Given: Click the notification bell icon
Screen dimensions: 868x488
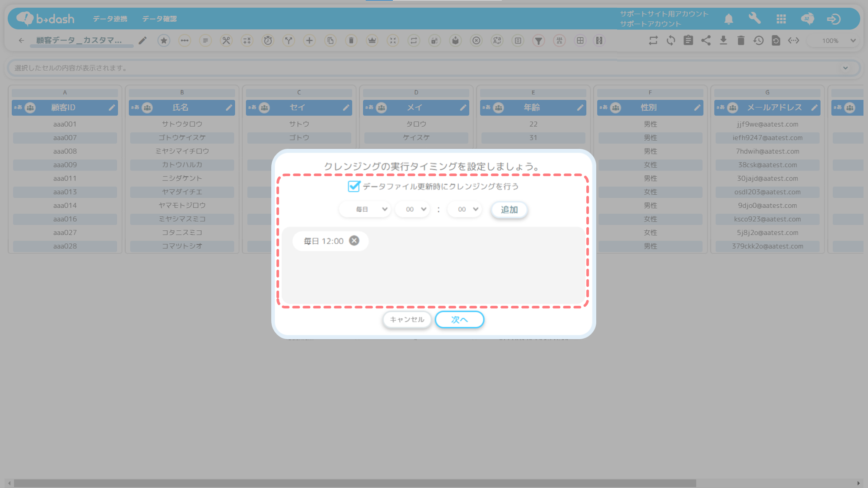Looking at the screenshot, I should (729, 19).
